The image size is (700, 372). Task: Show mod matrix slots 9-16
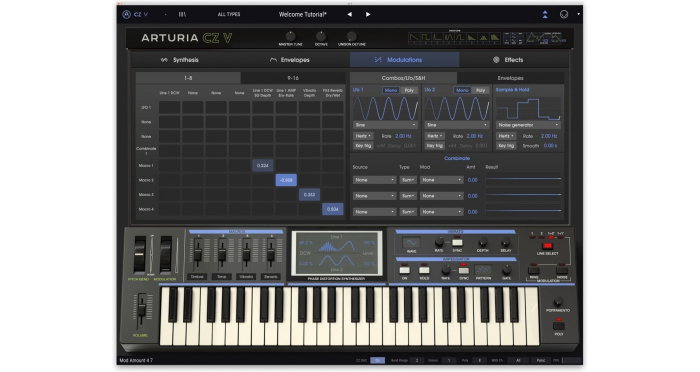tap(293, 78)
